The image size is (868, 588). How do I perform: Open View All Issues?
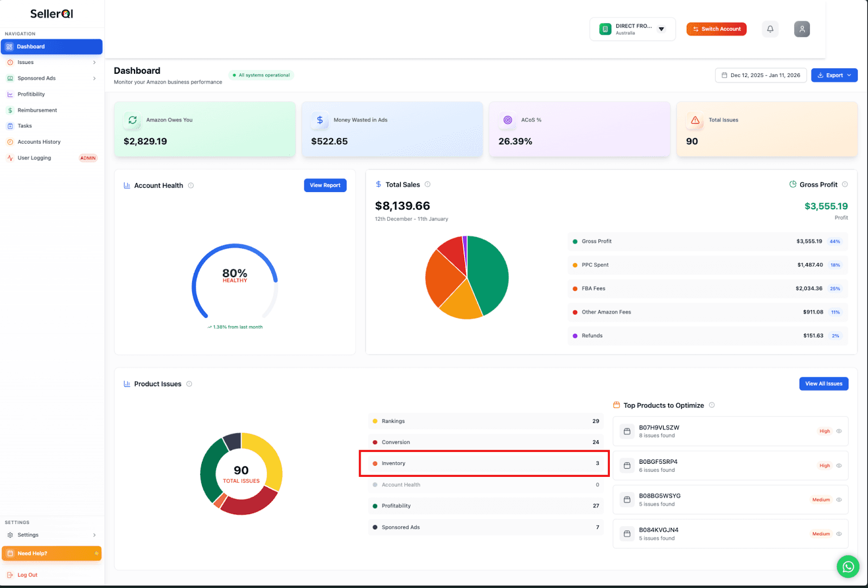click(x=824, y=384)
